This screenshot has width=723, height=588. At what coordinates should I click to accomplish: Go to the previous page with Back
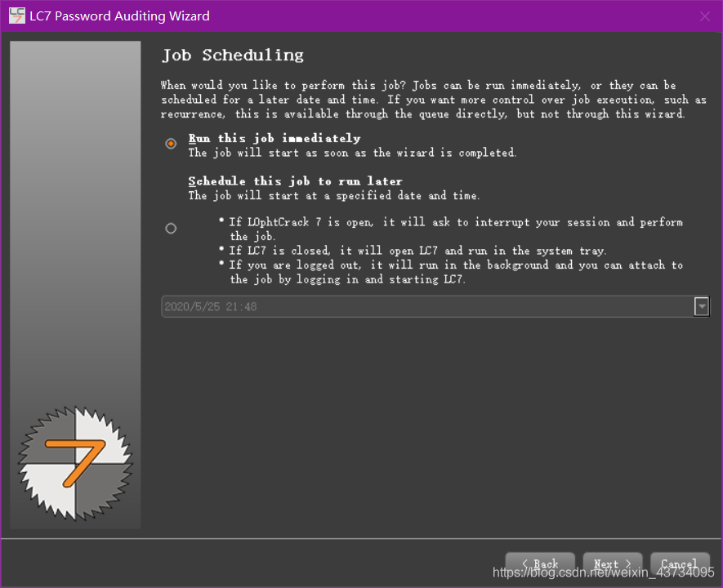540,563
